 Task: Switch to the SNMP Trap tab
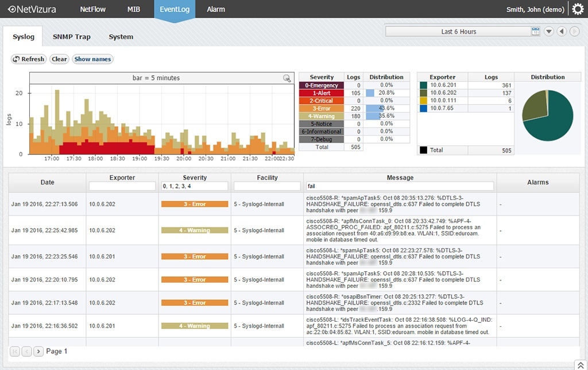point(72,37)
